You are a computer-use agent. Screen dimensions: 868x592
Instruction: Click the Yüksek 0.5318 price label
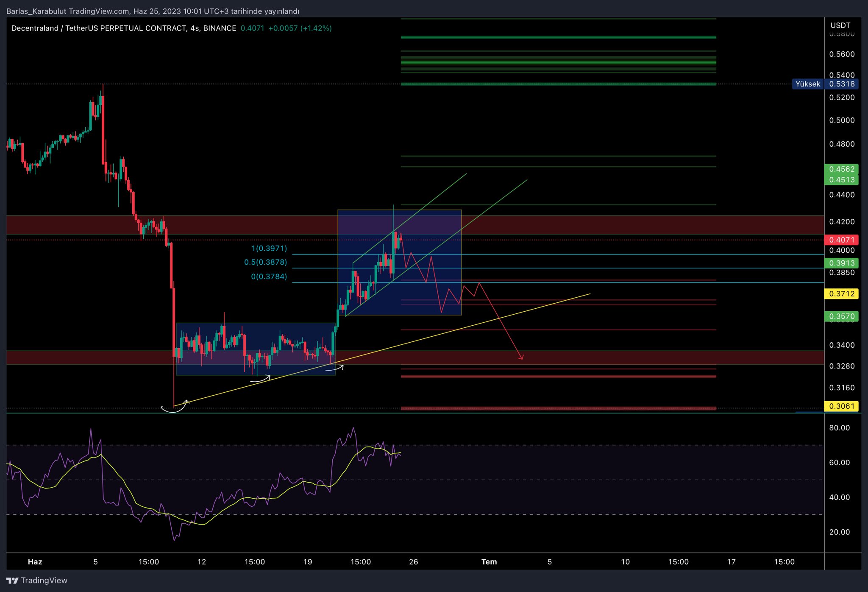pos(825,84)
